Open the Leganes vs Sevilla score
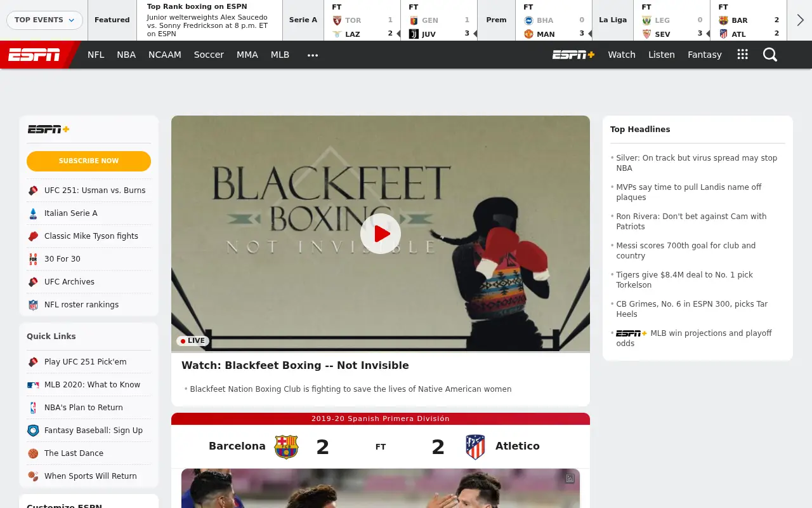This screenshot has width=812, height=508. [672, 20]
